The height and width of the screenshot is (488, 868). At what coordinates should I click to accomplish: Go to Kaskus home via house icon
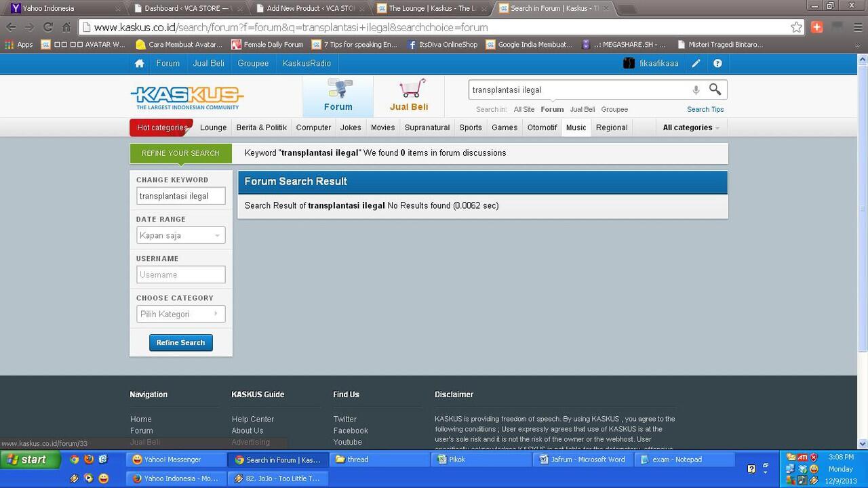[x=139, y=63]
